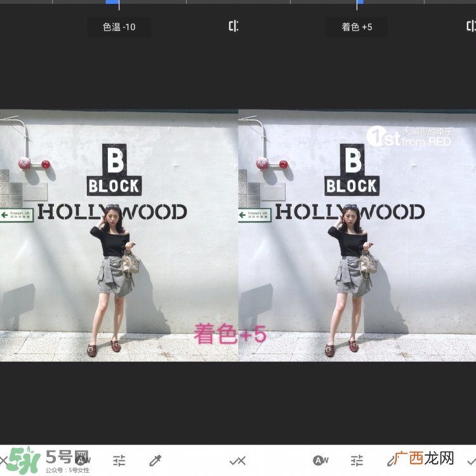Click the tint slider above 着色 +5

357,2
